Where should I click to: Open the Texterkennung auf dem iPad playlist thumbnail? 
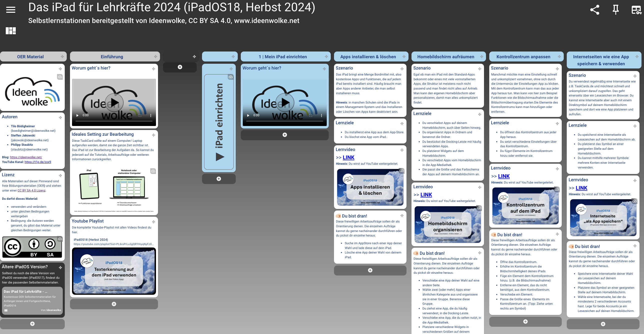tap(114, 271)
